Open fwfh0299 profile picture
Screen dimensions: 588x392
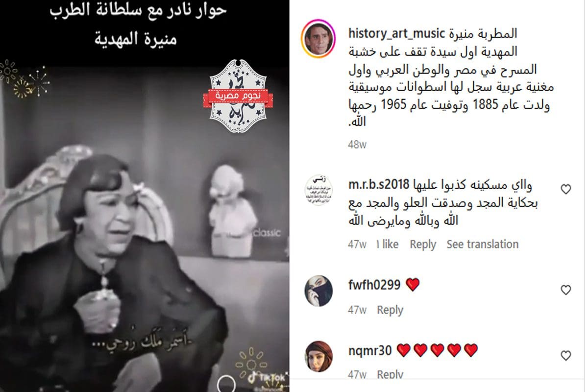[x=318, y=291]
